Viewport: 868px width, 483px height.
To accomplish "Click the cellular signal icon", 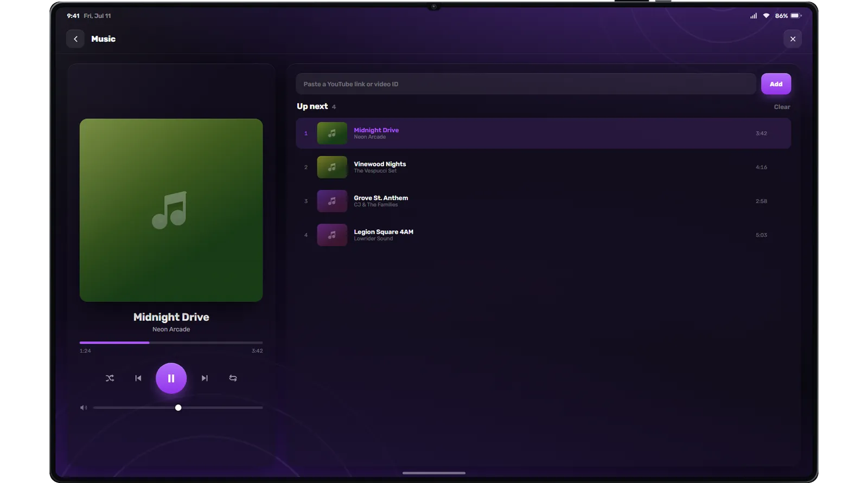I will [x=754, y=16].
